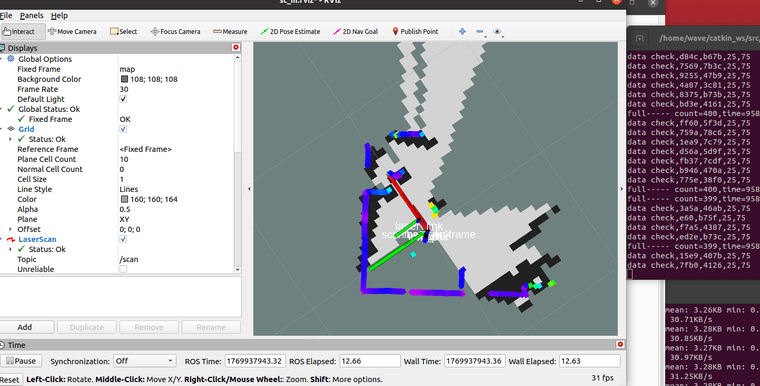
Task: Click the Duplicate button
Action: click(87, 327)
